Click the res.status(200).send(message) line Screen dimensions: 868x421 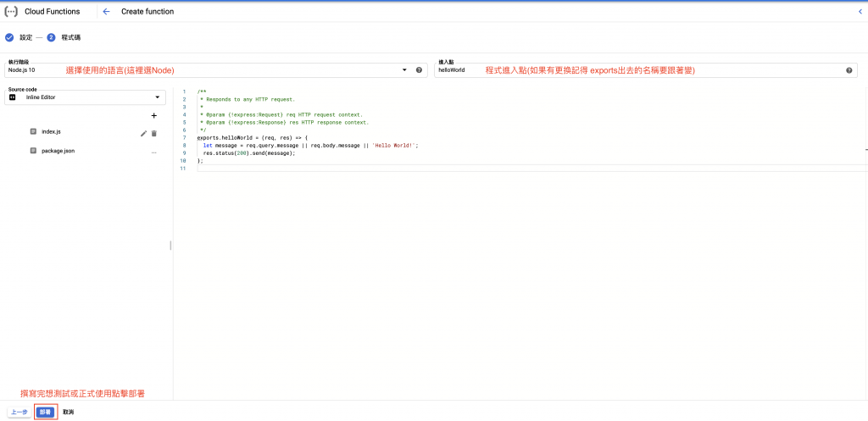point(249,152)
